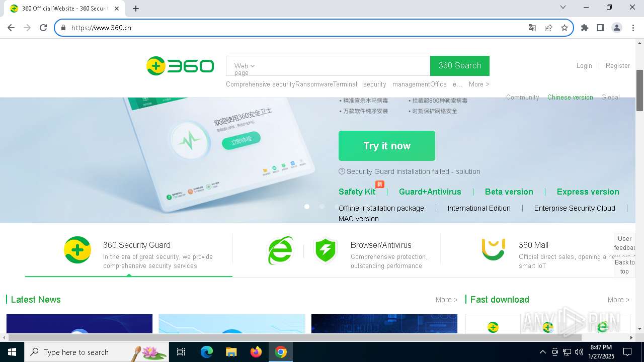Reload the page with the refresh icon
The height and width of the screenshot is (362, 644).
(x=43, y=28)
